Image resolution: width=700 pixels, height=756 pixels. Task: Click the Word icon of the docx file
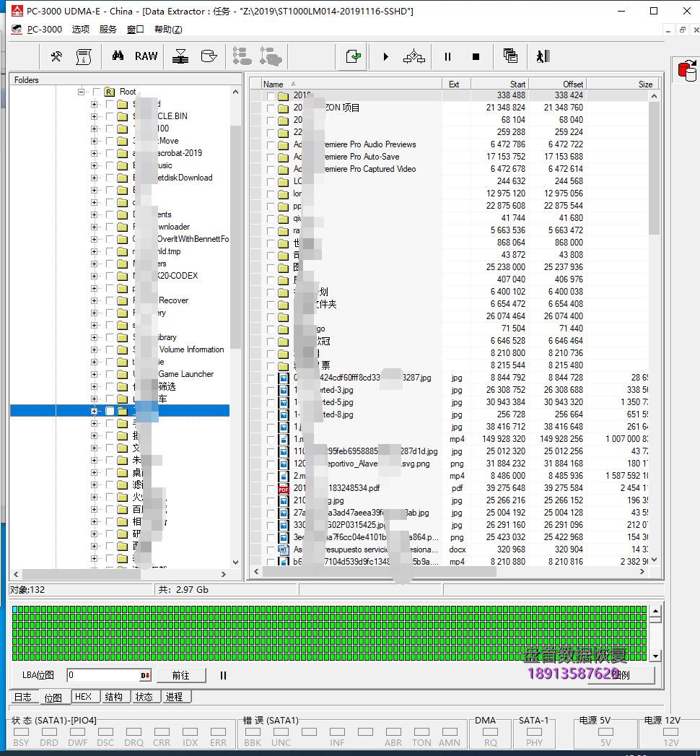pos(284,549)
